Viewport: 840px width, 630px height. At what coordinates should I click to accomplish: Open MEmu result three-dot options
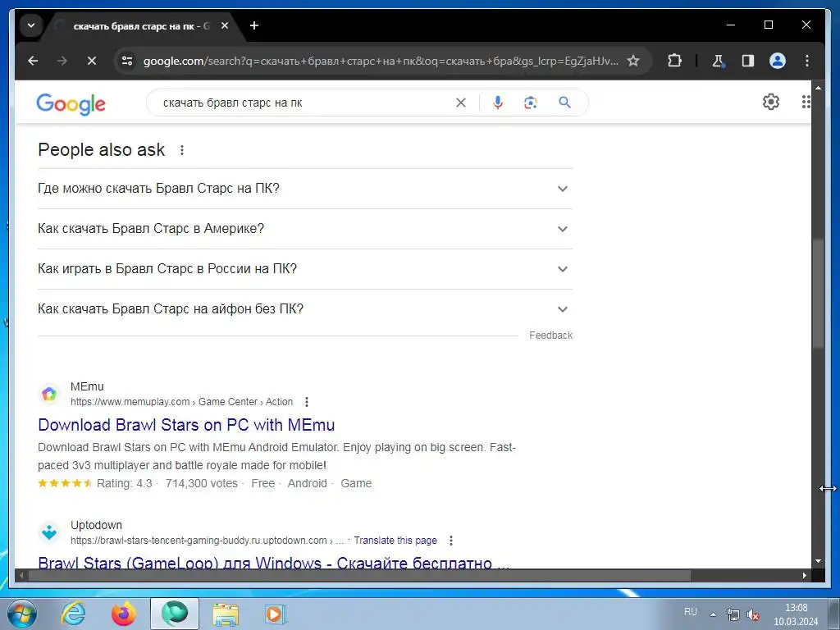point(307,402)
